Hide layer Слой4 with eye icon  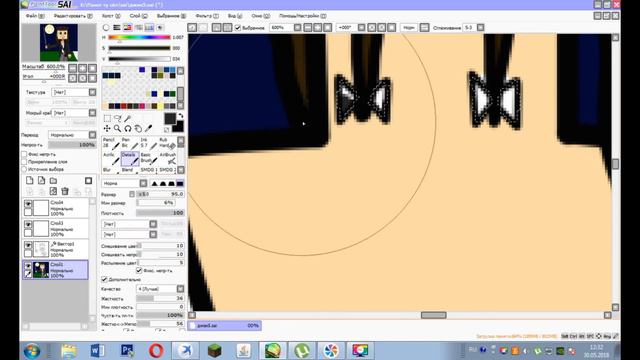[x=28, y=203]
